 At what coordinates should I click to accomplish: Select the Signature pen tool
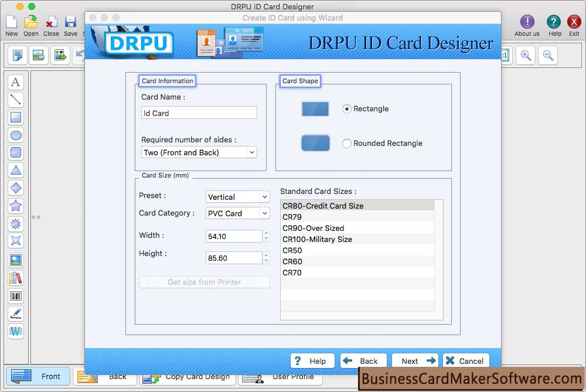[16, 314]
